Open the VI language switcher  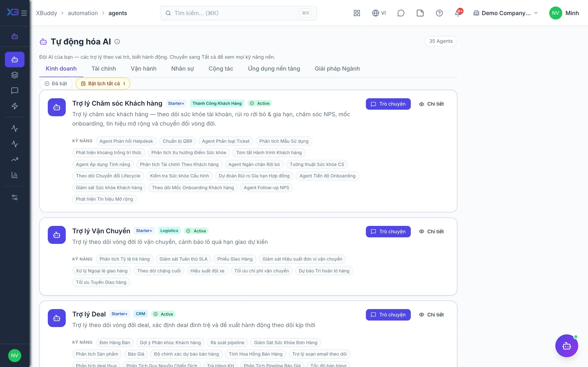(379, 13)
